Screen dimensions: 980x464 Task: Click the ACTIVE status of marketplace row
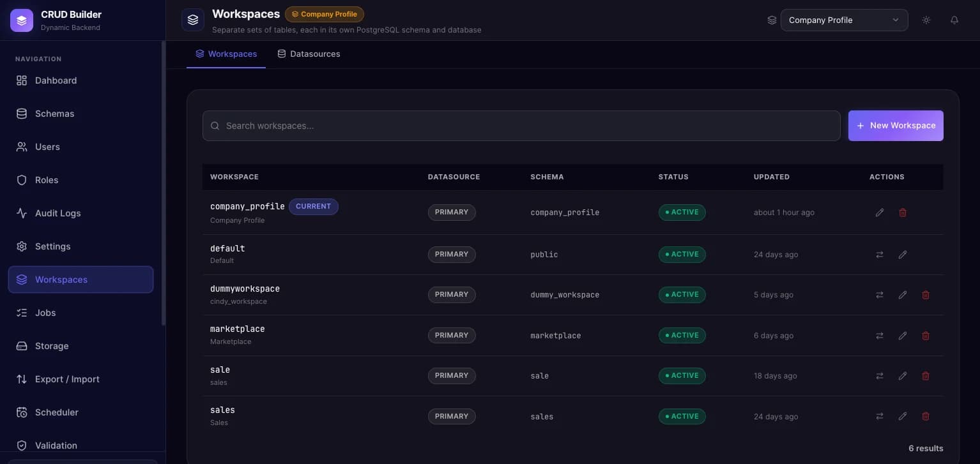point(682,335)
